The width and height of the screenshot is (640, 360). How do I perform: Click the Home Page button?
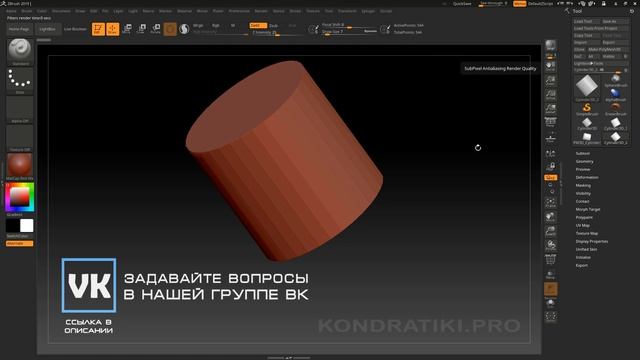[x=19, y=29]
